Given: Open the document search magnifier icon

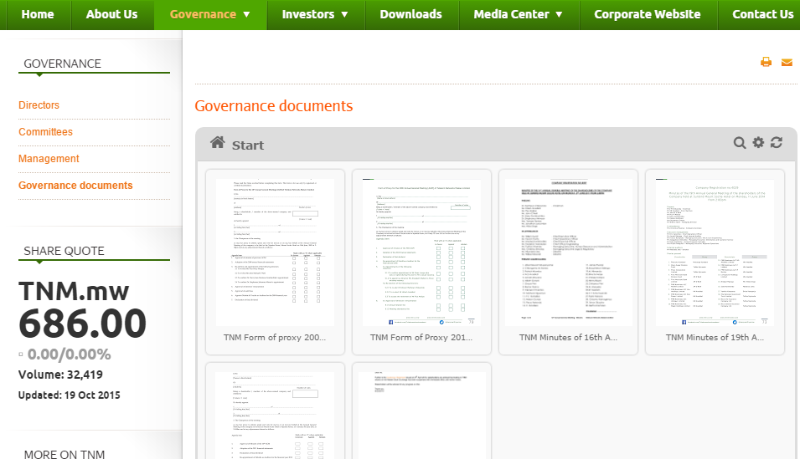Looking at the screenshot, I should pyautogui.click(x=739, y=143).
